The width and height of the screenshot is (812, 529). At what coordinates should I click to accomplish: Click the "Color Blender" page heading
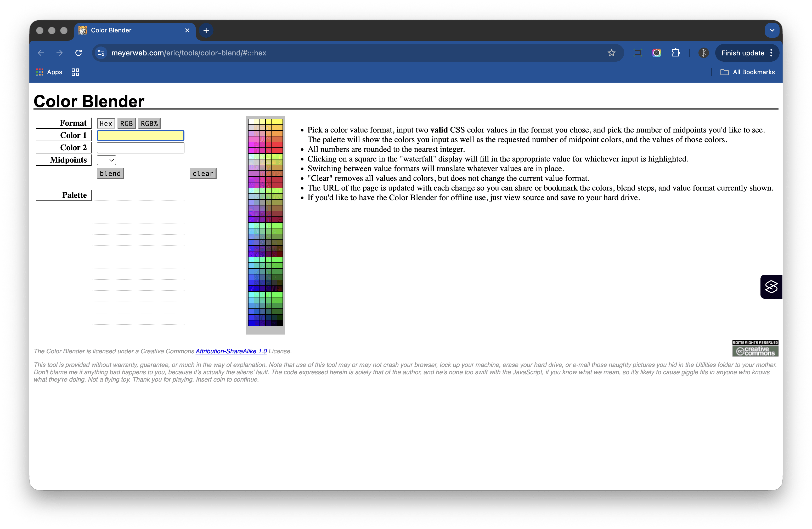tap(89, 101)
